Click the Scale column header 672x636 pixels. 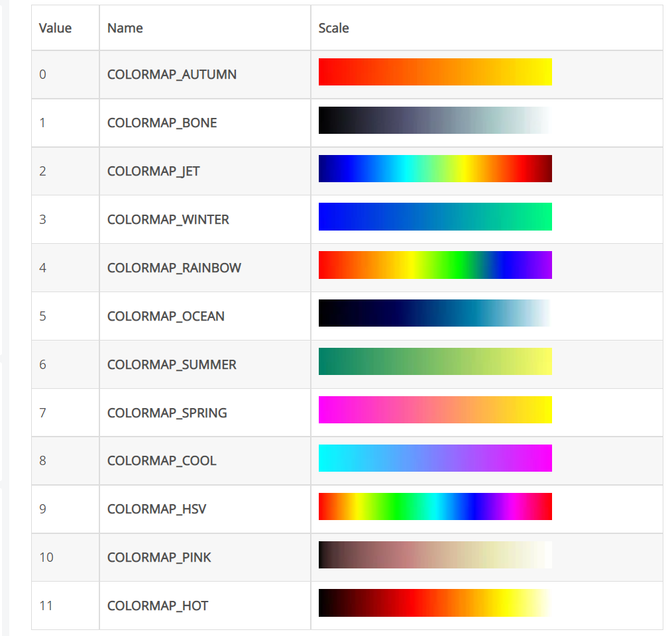click(333, 28)
